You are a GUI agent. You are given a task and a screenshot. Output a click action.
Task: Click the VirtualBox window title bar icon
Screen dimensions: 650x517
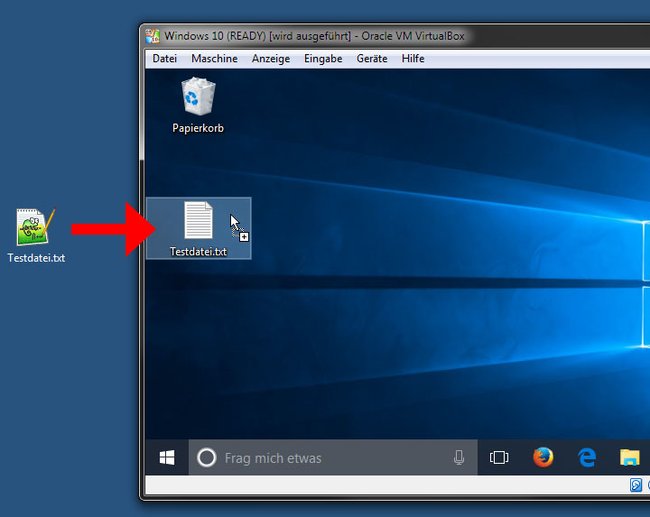(153, 36)
